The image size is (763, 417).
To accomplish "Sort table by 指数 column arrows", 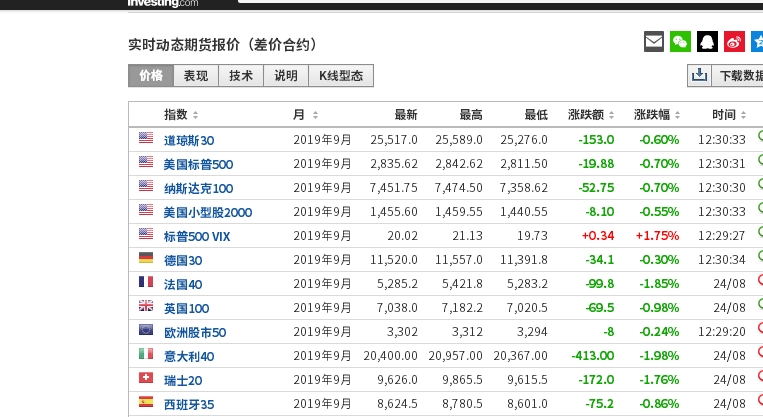I will (x=195, y=115).
